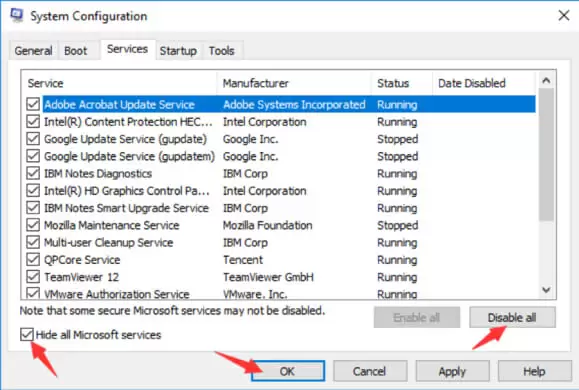Uncheck Intel(R) Content Protection HEC checkbox
This screenshot has height=390, width=579.
pyautogui.click(x=33, y=122)
